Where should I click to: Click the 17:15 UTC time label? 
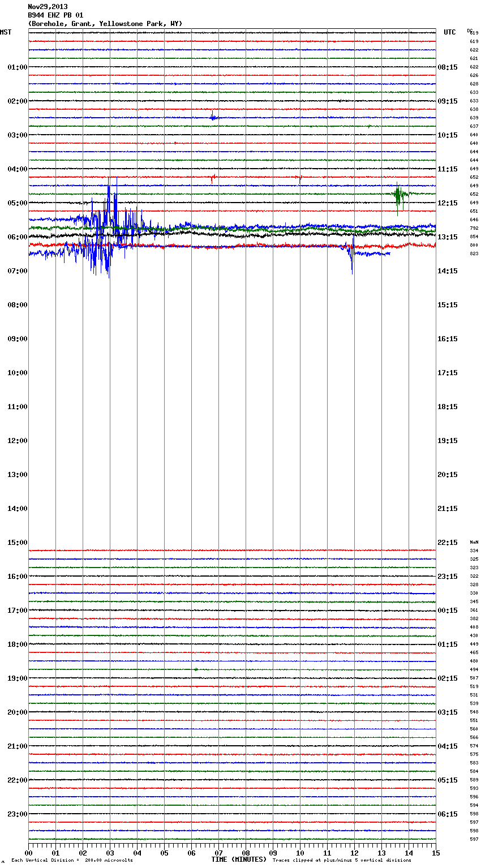pyautogui.click(x=448, y=373)
